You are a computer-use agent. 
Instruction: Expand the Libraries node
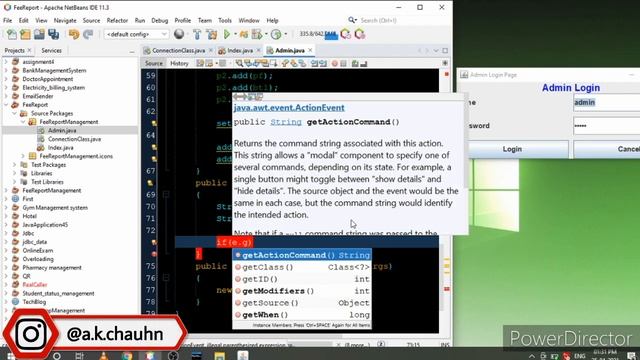15,173
